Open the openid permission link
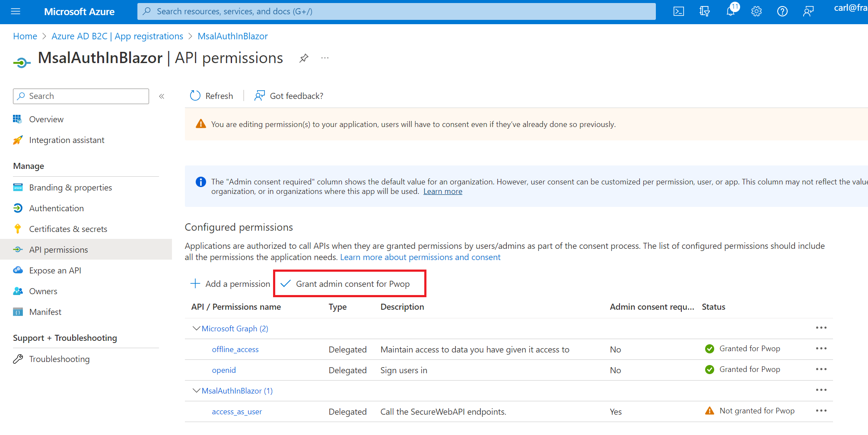 [x=224, y=370]
